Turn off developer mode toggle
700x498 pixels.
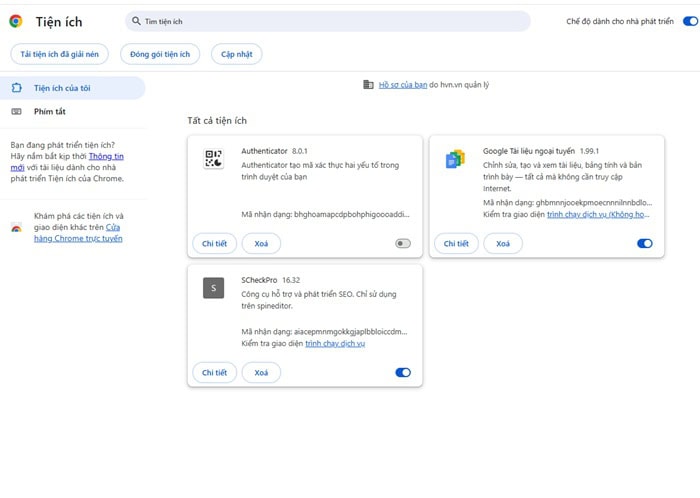coord(690,21)
